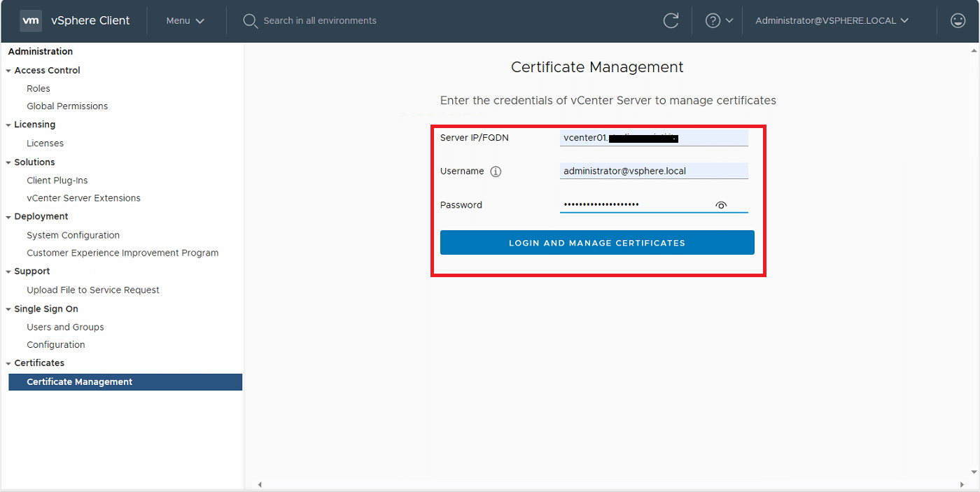This screenshot has height=492, width=980.
Task: Expand the help dropdown arrow
Action: (729, 20)
